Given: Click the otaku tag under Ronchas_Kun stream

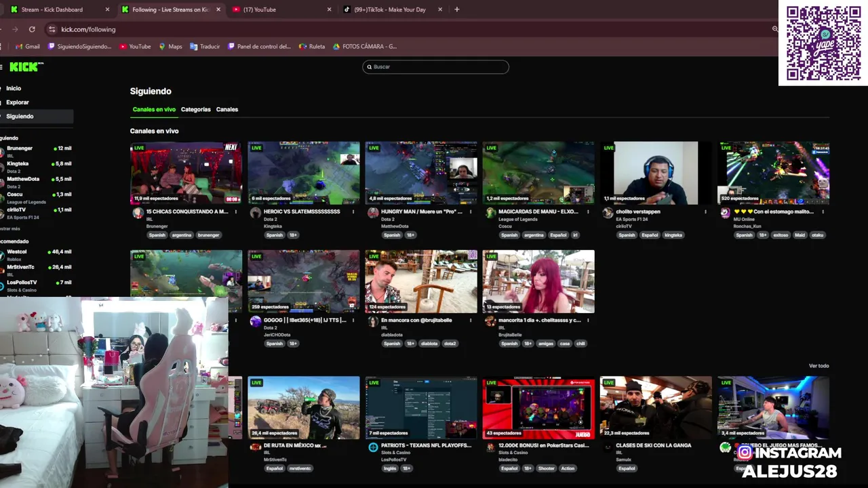Looking at the screenshot, I should point(817,235).
